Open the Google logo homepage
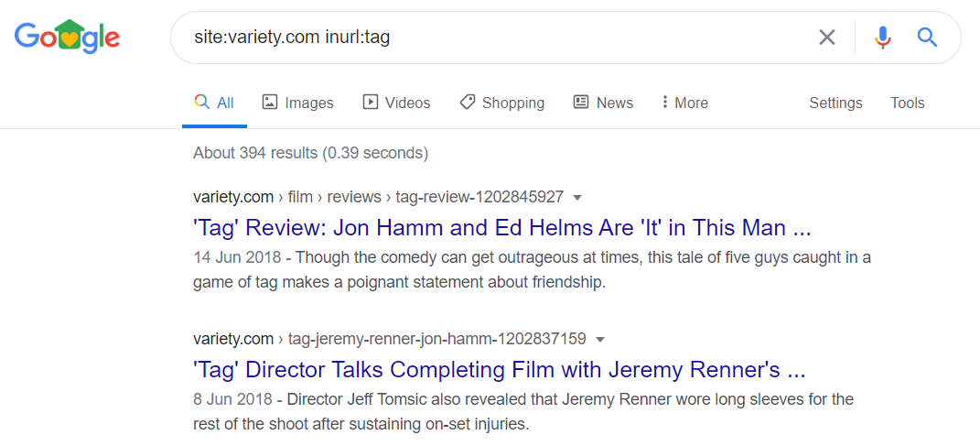Viewport: 980px width, 446px height. point(67,37)
